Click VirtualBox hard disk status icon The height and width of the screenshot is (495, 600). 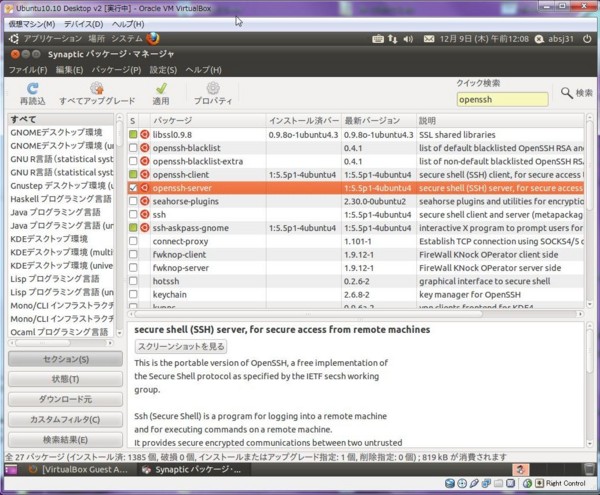pyautogui.click(x=450, y=484)
